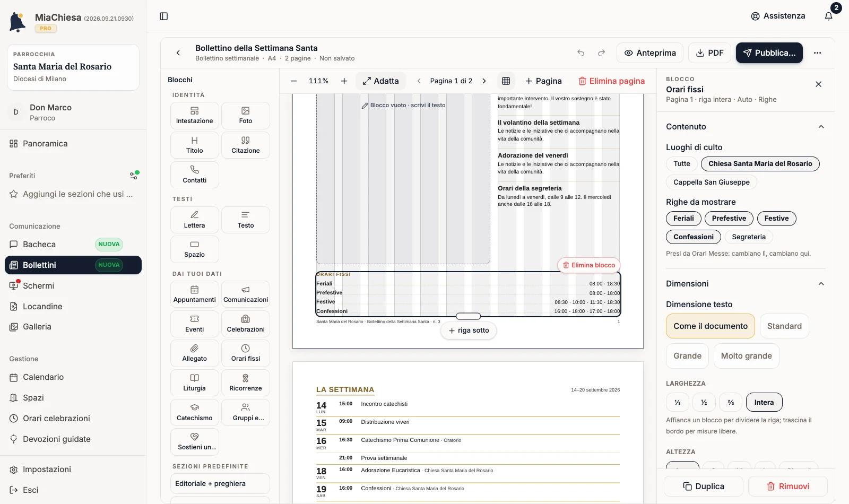
Task: Export the bulletin as PDF
Action: 709,53
